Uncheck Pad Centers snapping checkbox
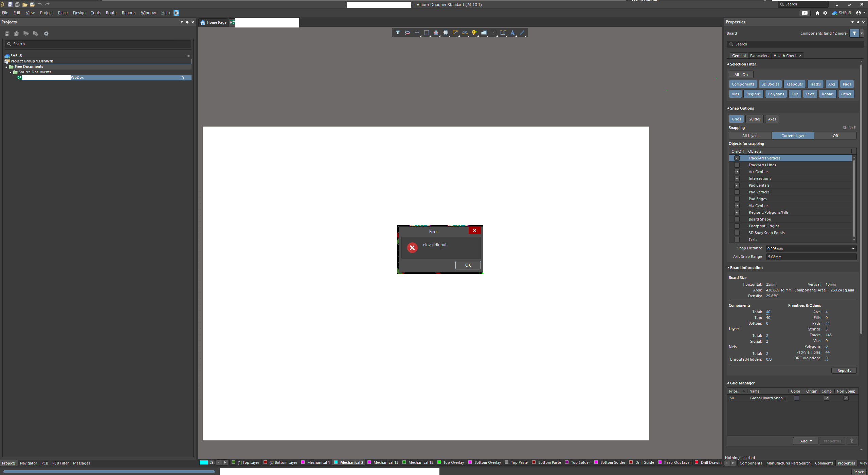Screen dimensions: 868x475 737,185
